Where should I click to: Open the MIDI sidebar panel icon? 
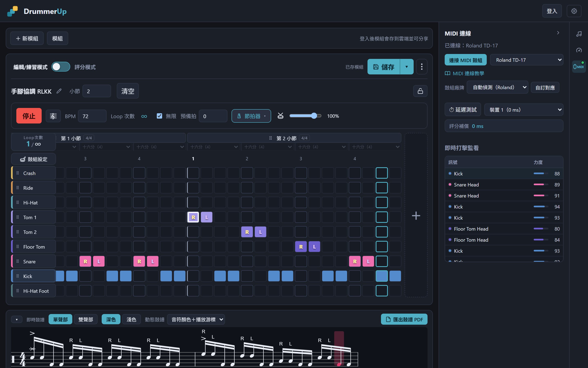pos(579,66)
